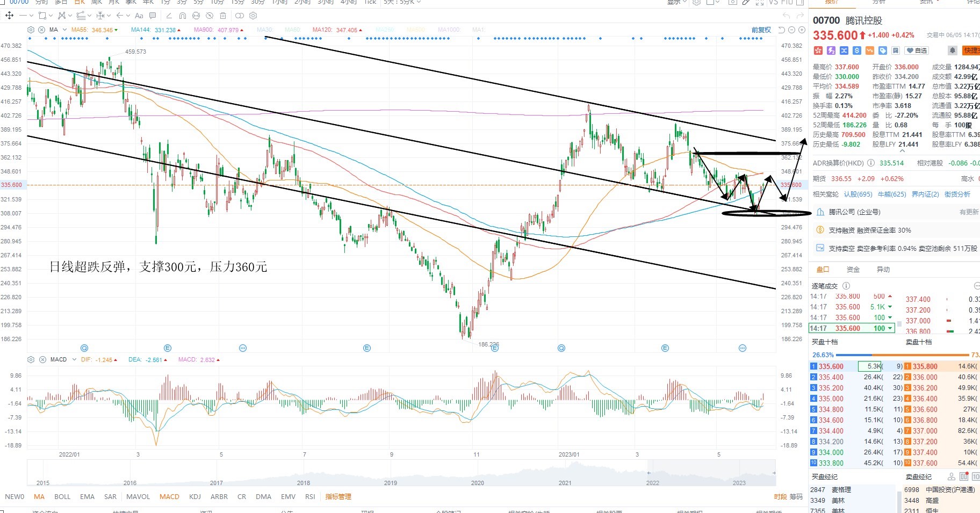Click the linked-circles overlay icon

pyautogui.click(x=240, y=16)
